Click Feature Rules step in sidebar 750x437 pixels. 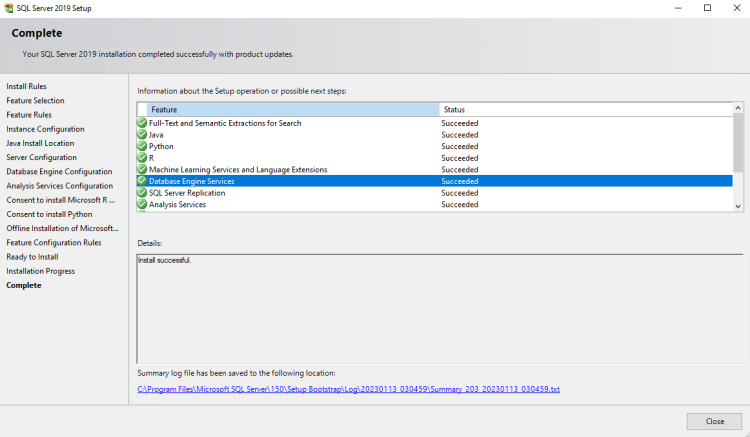coord(29,115)
